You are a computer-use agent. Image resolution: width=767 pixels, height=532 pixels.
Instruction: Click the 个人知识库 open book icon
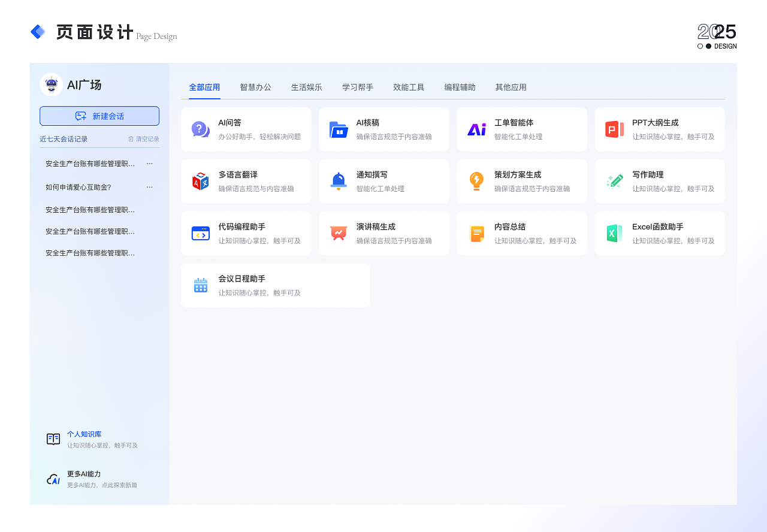[x=53, y=439]
